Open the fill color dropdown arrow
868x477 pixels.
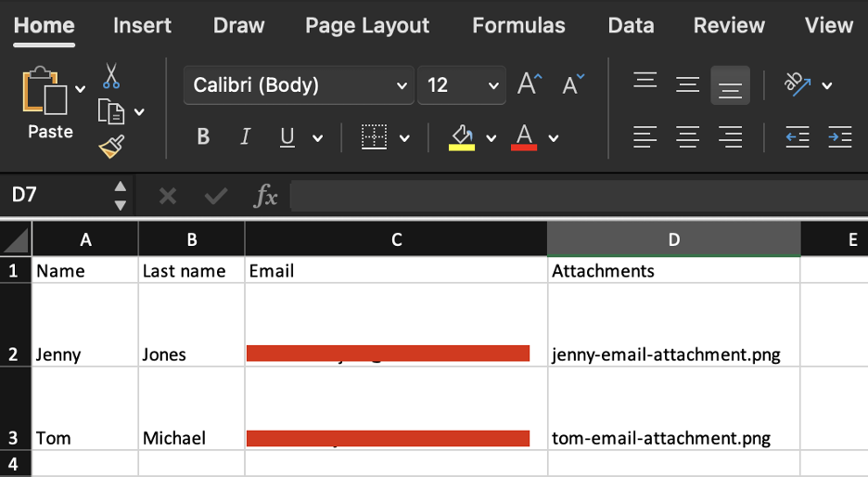[x=491, y=138]
